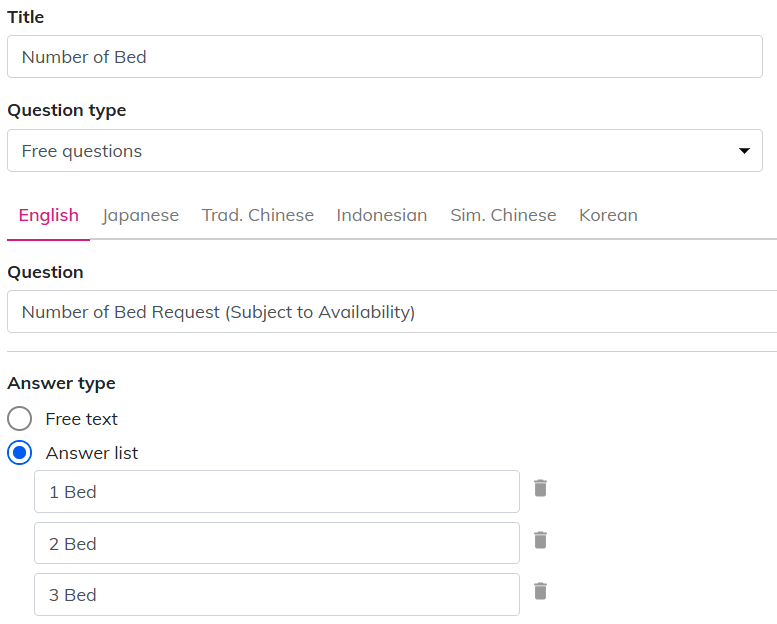Show the Korean translation tab
777x624 pixels.
coord(608,215)
